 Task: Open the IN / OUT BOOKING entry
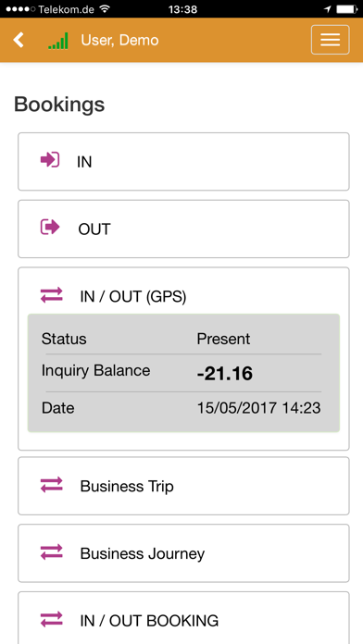click(183, 618)
